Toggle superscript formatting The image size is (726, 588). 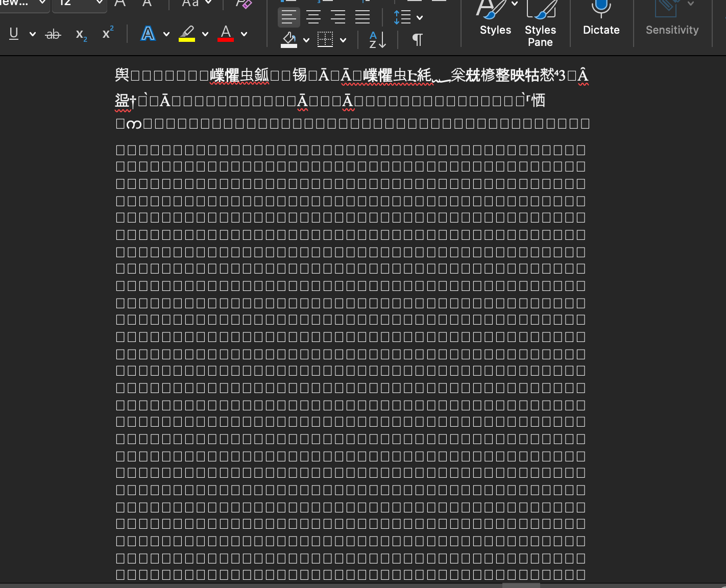click(108, 33)
